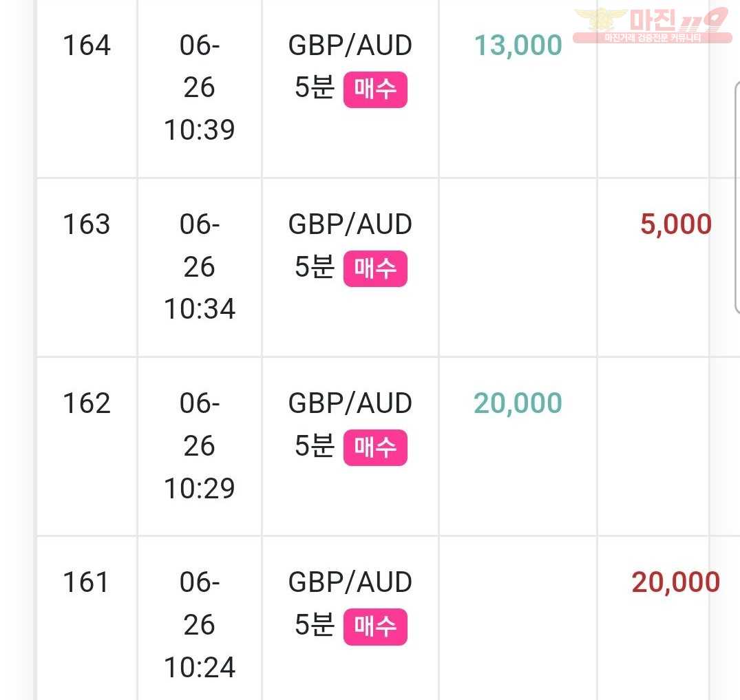The height and width of the screenshot is (700, 740).
Task: Click the scrollbar handle on right edge
Action: [737, 197]
